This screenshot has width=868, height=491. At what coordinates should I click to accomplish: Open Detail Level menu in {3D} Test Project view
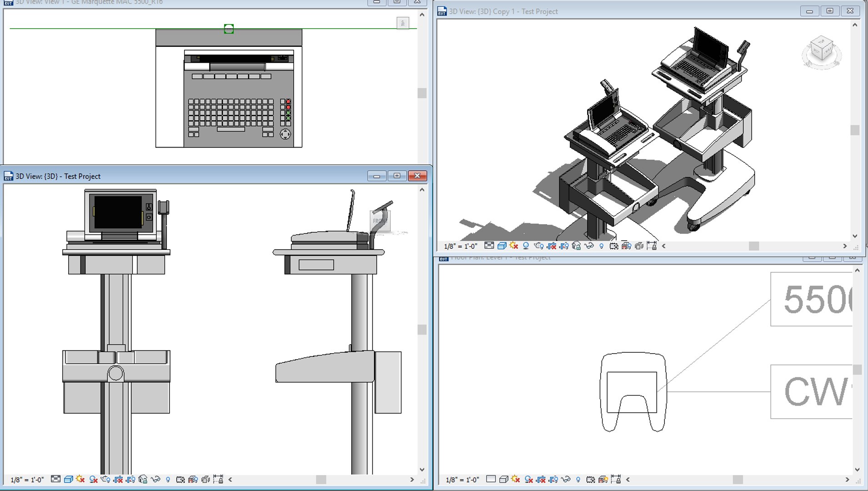[x=55, y=479]
